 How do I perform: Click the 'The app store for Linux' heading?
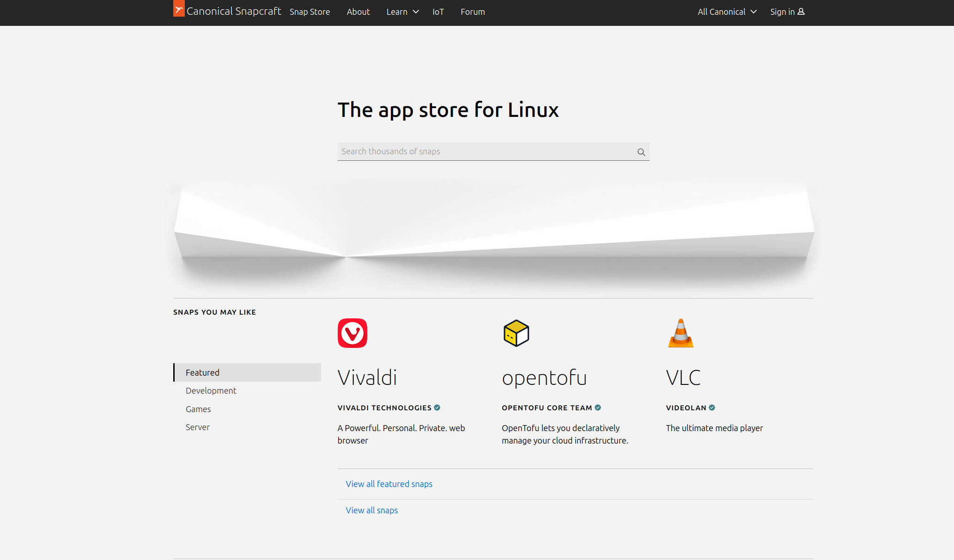tap(448, 110)
